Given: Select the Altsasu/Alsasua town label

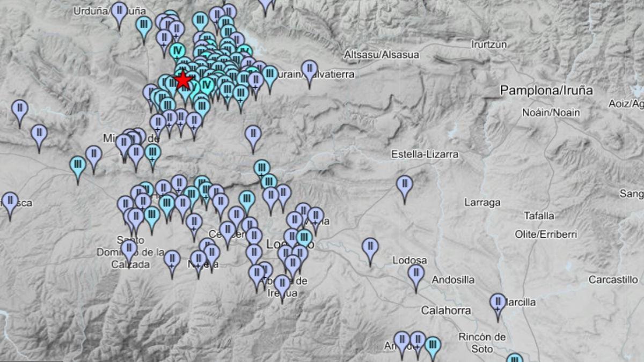Looking at the screenshot, I should pos(382,55).
